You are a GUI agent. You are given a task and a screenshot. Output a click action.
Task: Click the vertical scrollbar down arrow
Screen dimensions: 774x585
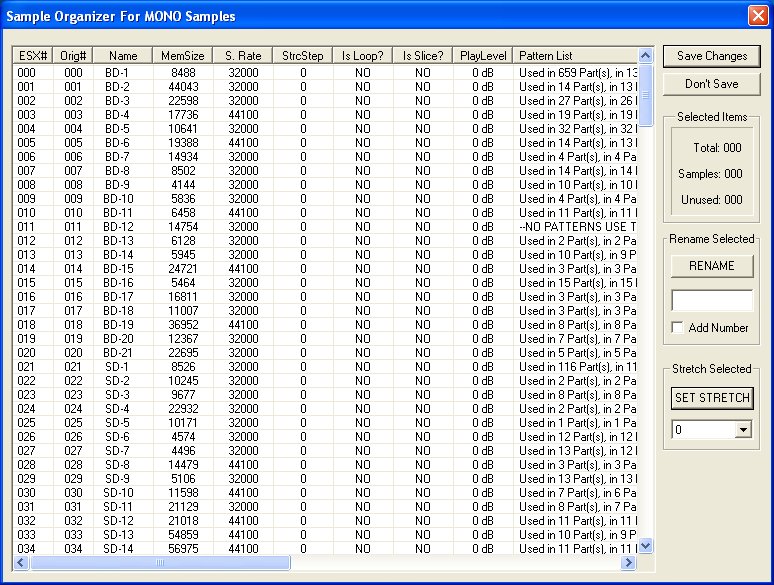pos(645,546)
